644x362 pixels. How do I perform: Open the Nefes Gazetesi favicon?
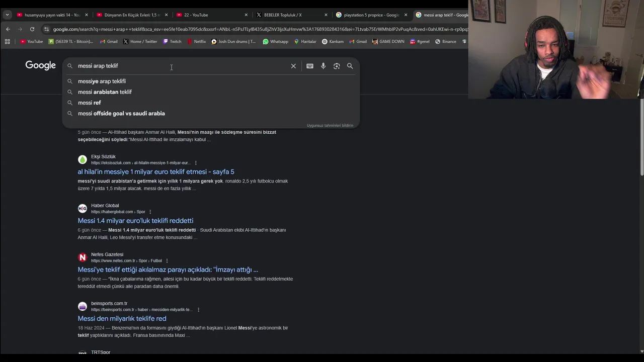pos(83,257)
